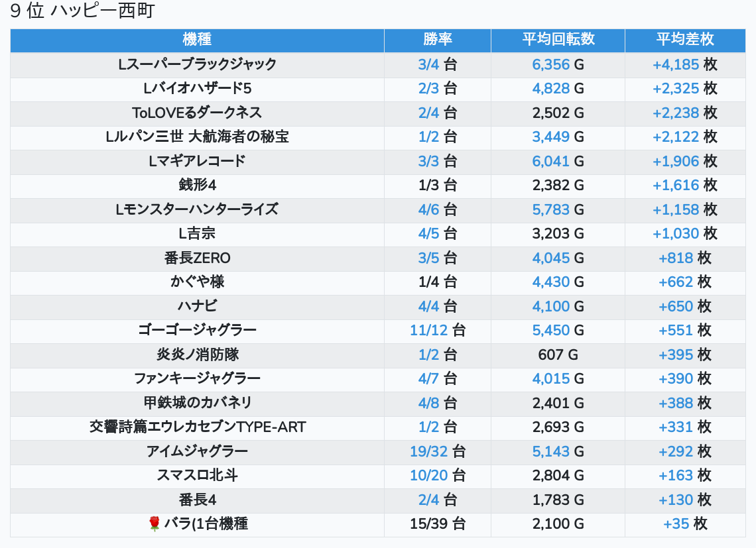This screenshot has height=548, width=756.
Task: Select the ファンキージャグラー machine name
Action: click(x=197, y=379)
